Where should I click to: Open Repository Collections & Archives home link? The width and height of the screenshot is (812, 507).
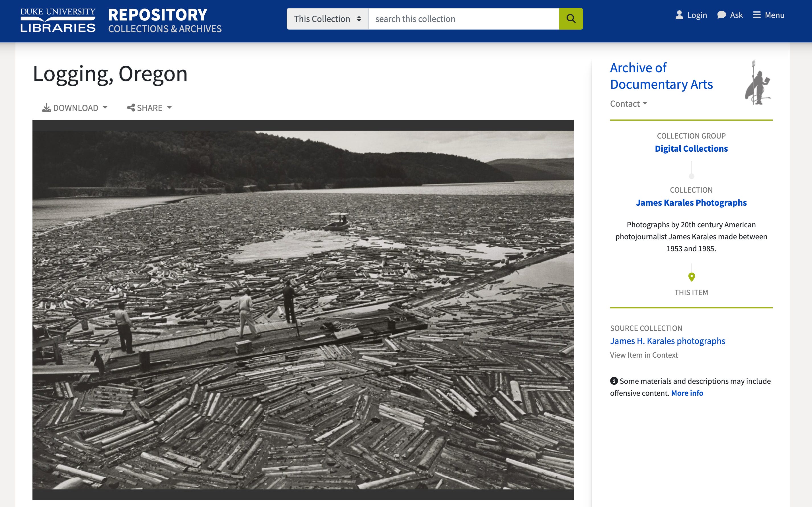165,21
